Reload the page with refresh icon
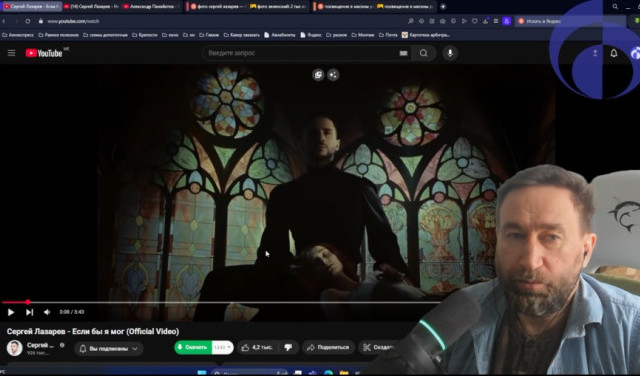This screenshot has height=376, width=640. (x=28, y=21)
